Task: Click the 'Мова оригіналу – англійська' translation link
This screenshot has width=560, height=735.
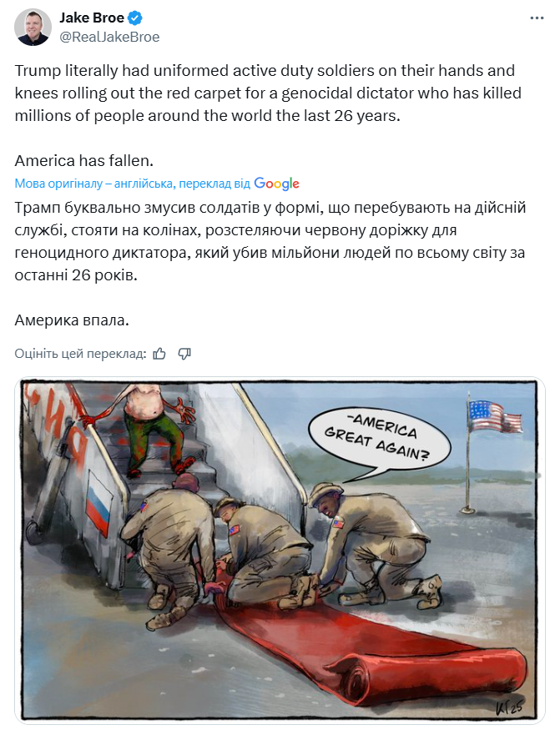Action: coord(94,184)
